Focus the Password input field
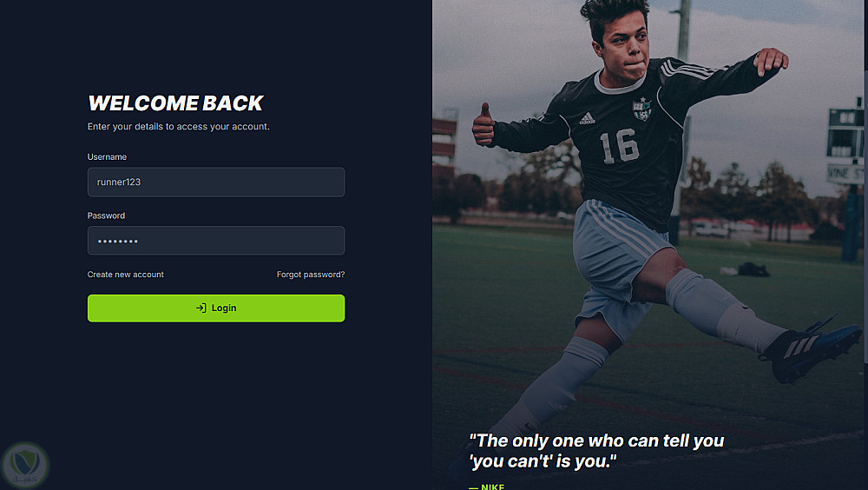Image resolution: width=868 pixels, height=490 pixels. (216, 241)
